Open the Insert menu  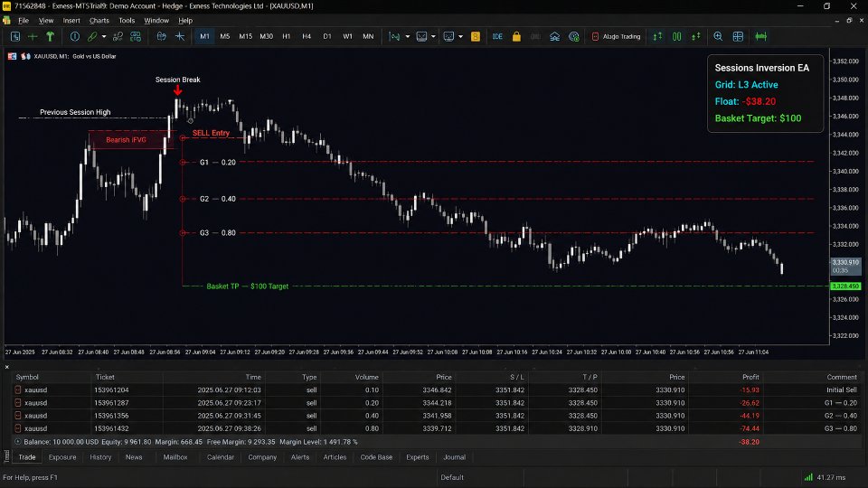pyautogui.click(x=71, y=21)
